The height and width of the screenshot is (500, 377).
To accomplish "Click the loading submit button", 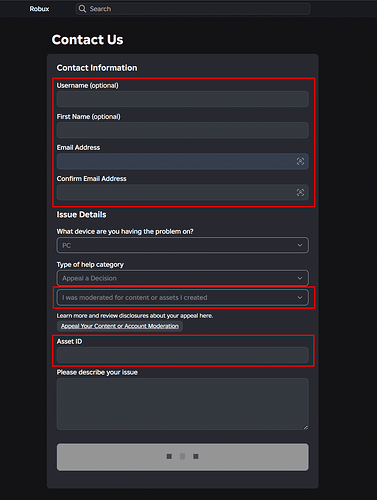I will click(183, 457).
